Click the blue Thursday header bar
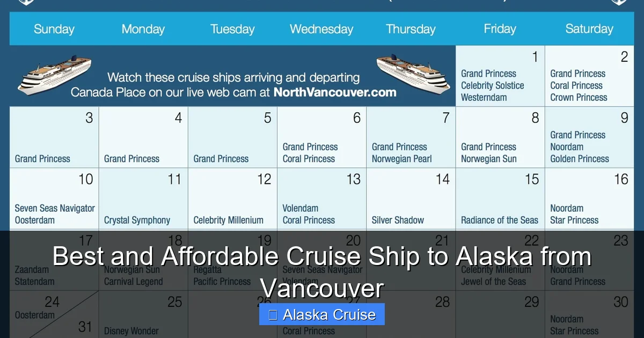 [x=411, y=29]
